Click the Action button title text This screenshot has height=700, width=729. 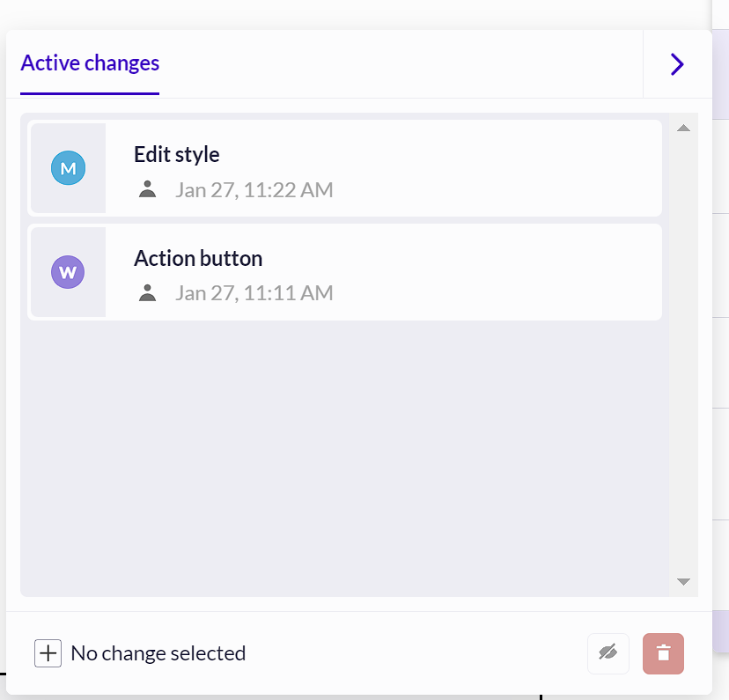[x=198, y=258]
